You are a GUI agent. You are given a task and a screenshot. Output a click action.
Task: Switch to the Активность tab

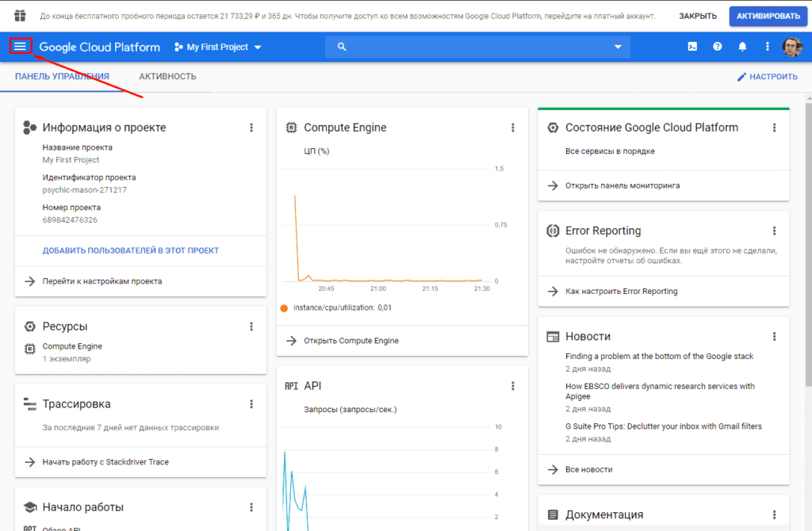pos(167,77)
